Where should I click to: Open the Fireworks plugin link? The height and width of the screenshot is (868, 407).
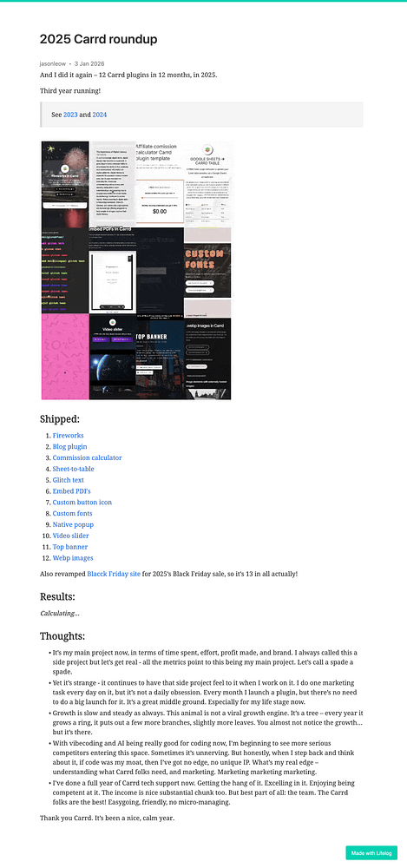[x=68, y=436]
